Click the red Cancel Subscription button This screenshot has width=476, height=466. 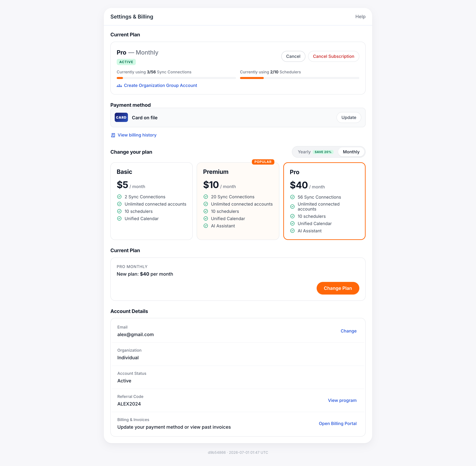click(333, 56)
